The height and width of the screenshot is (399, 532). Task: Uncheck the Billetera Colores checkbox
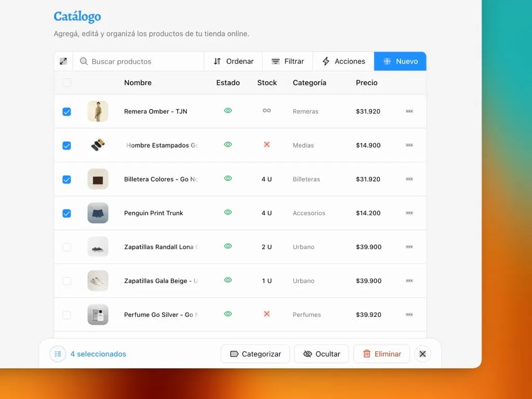pos(66,179)
